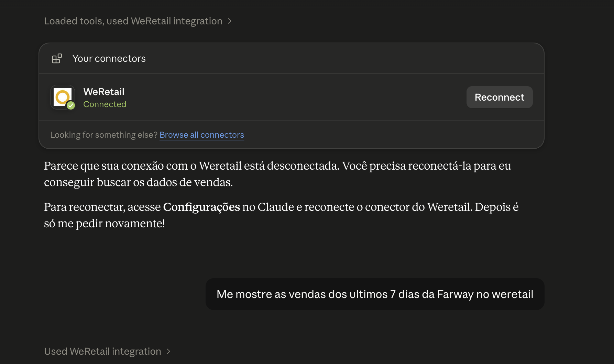Click the paragraph starting "Parece que sua conexão"

277,174
